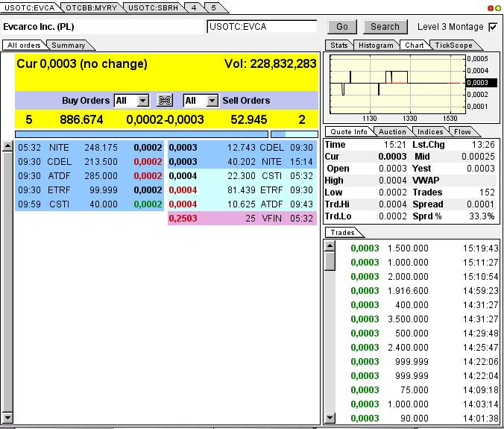Open the TickScope tab
Viewport: 504px width, 429px height.
click(453, 46)
